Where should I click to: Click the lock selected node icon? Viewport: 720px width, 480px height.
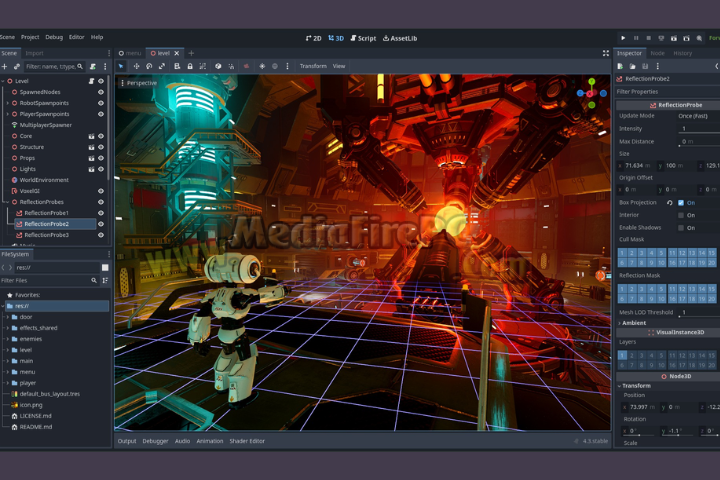click(x=190, y=66)
